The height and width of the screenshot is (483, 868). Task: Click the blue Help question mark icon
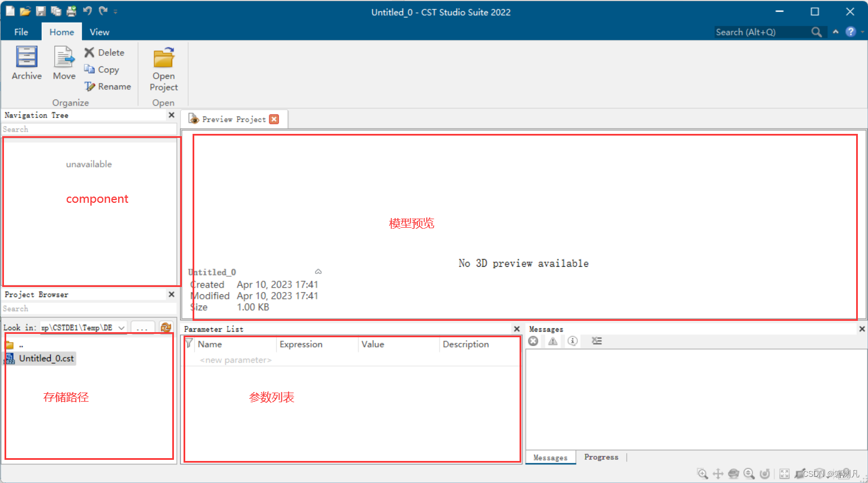[850, 32]
